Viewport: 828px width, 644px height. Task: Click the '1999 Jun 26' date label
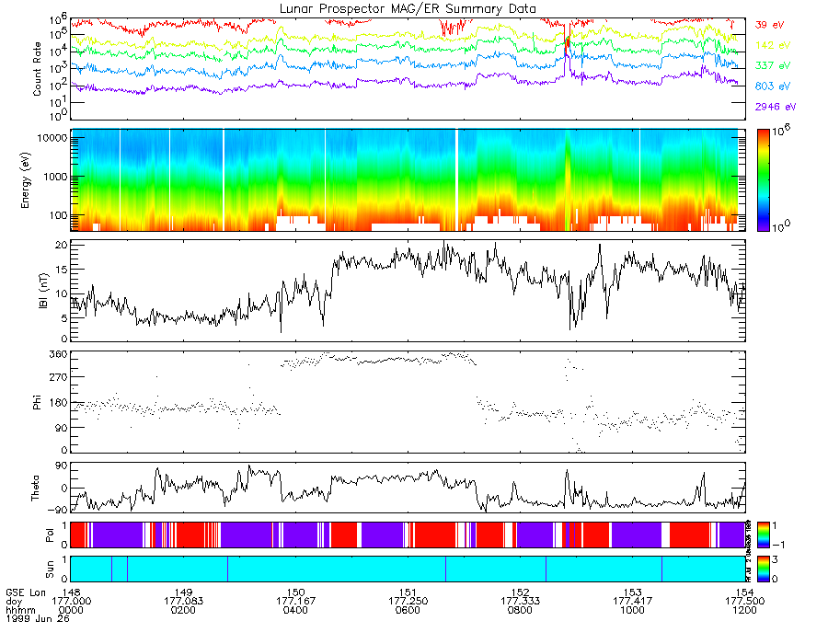pyautogui.click(x=38, y=618)
